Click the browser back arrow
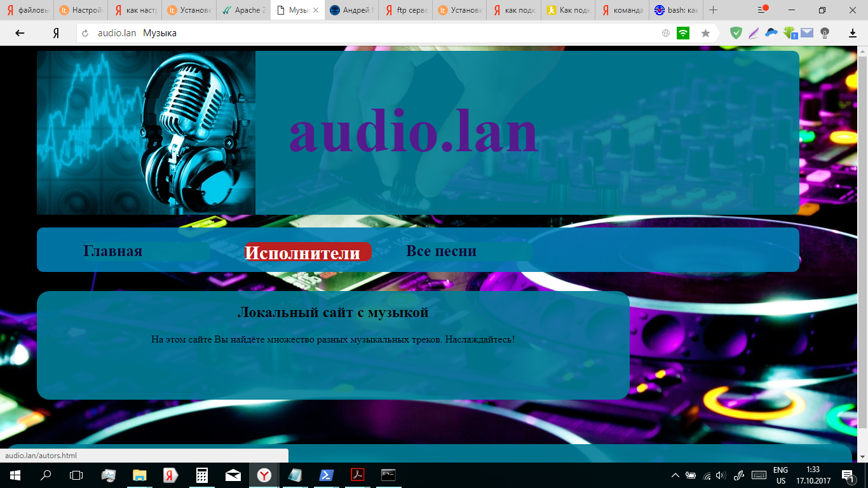 click(x=20, y=33)
